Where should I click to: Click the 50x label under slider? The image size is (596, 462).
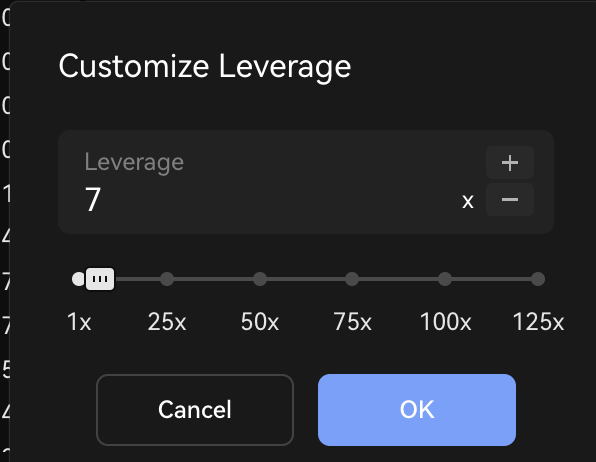[260, 322]
